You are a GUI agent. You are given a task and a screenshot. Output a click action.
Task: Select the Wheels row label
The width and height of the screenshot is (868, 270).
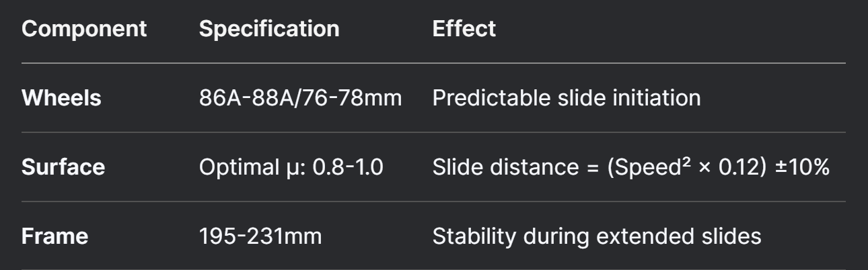coord(61,98)
